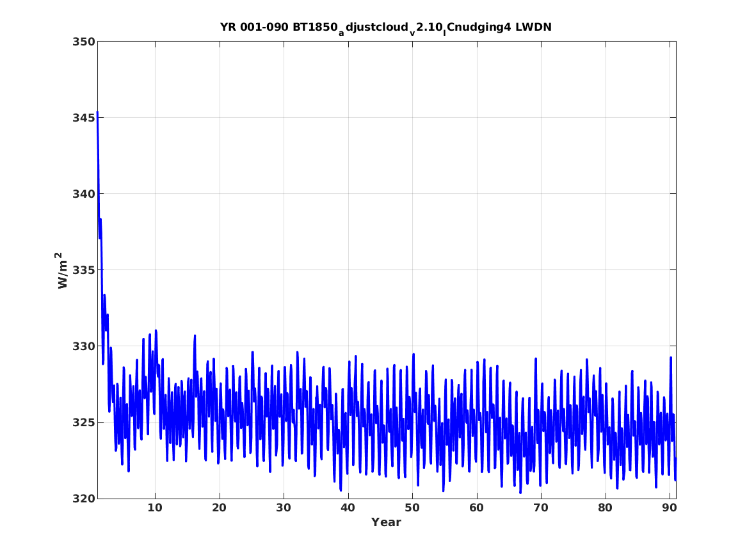
Task: Select the Y-axis tick label 325
Action: (83, 422)
